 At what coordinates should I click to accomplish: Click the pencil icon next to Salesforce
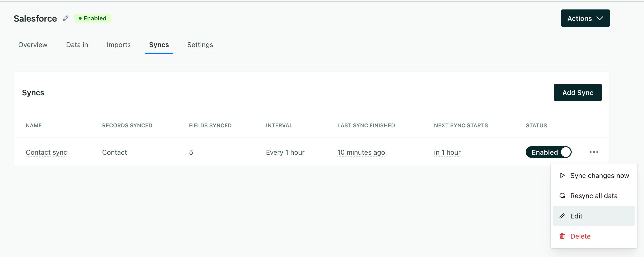pyautogui.click(x=66, y=18)
